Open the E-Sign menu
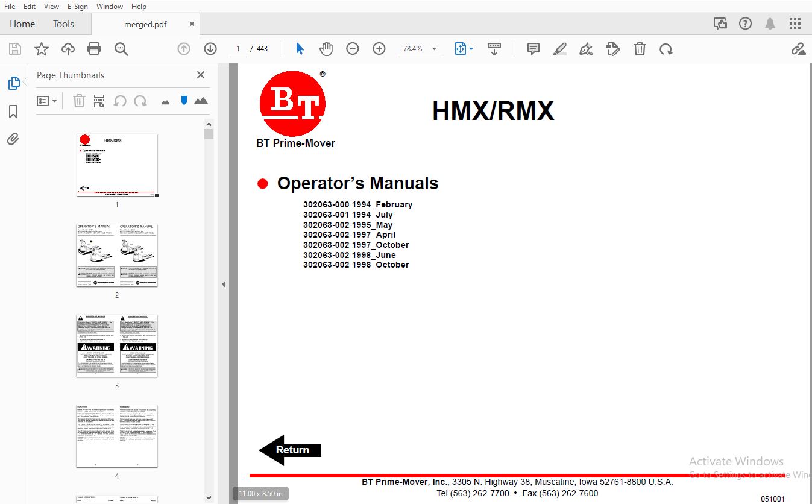Image resolution: width=812 pixels, height=504 pixels. (x=77, y=6)
